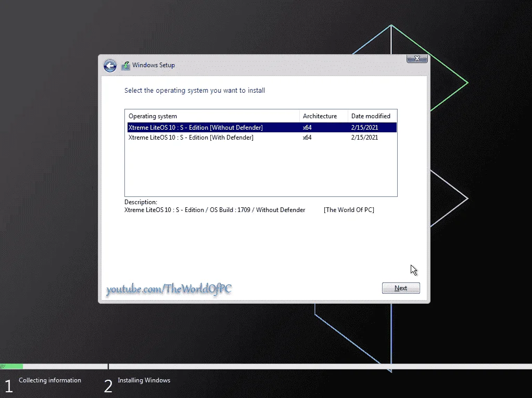
Task: Click the Installing Windows step label
Action: tap(144, 380)
